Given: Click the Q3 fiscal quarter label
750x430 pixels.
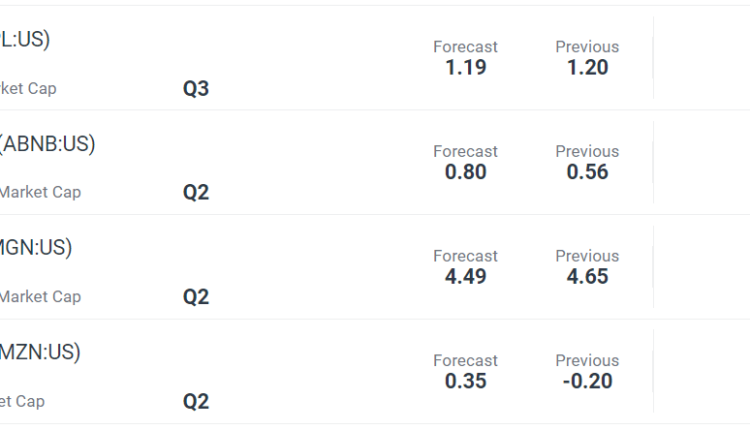Looking at the screenshot, I should tap(196, 89).
